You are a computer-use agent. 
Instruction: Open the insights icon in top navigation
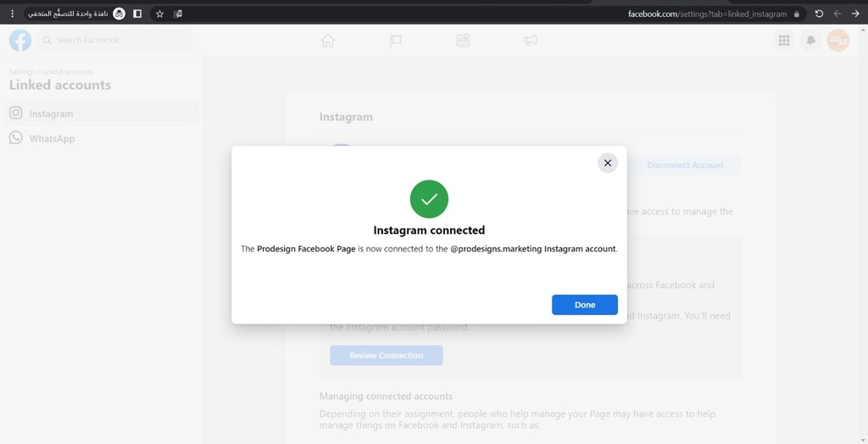[463, 41]
